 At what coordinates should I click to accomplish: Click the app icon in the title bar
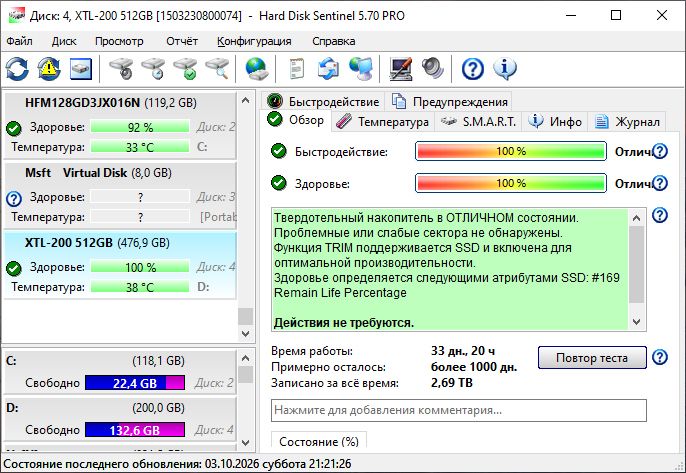click(17, 15)
